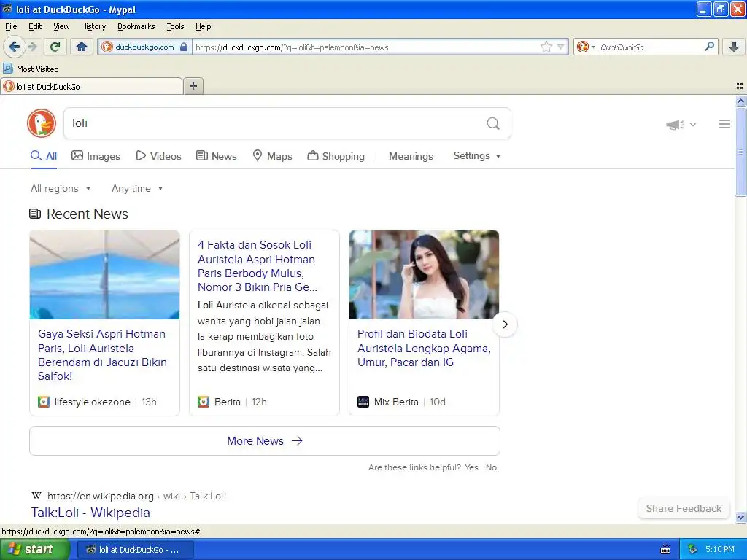
Task: Open Profil dan Biodata Loli Auristela article
Action: [x=424, y=348]
